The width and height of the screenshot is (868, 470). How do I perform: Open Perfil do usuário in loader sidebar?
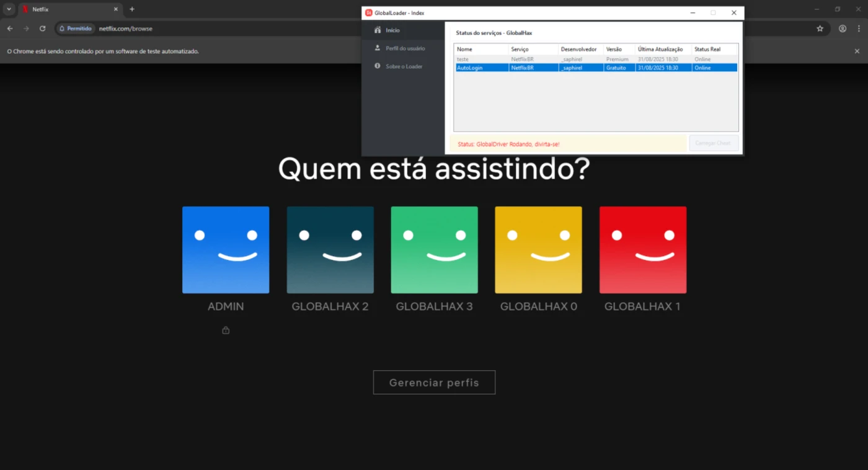tap(405, 48)
